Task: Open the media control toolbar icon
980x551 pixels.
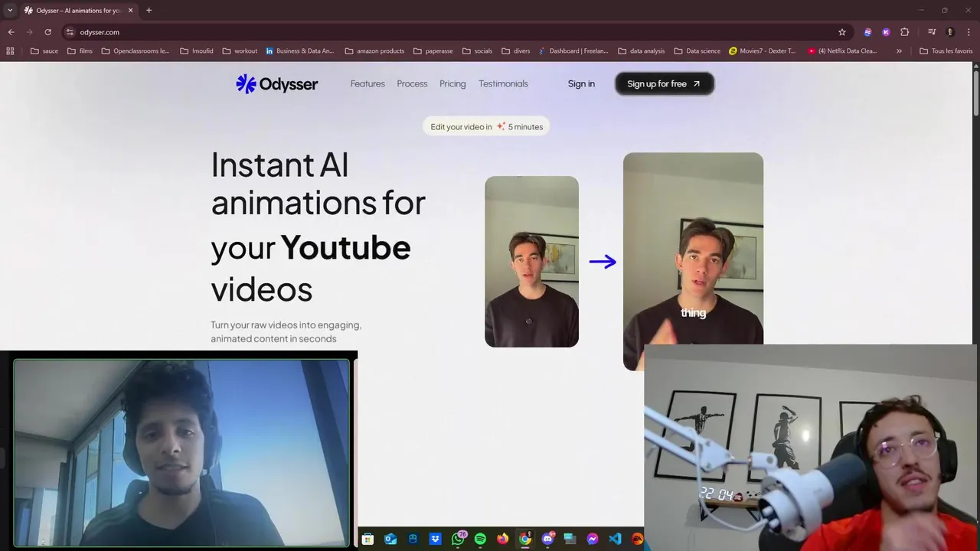Action: [x=932, y=32]
